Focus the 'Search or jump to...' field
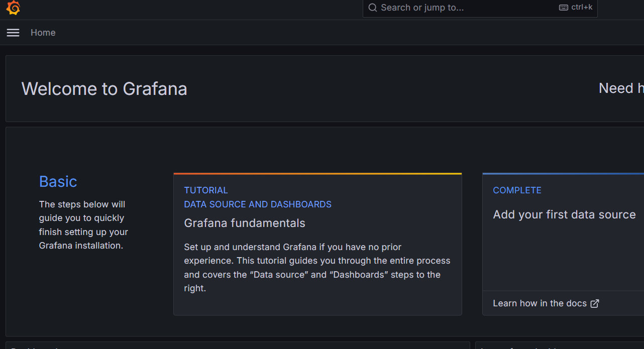 coord(480,8)
